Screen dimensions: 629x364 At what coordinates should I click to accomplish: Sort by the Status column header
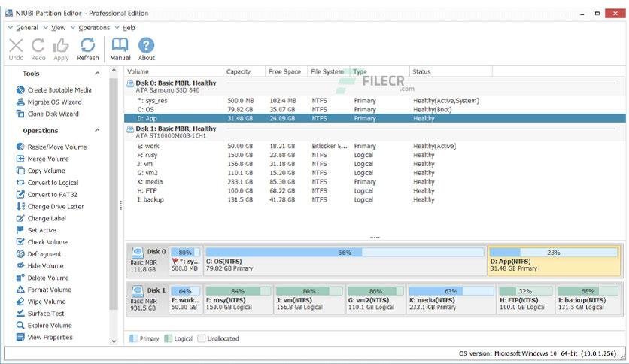coord(451,71)
